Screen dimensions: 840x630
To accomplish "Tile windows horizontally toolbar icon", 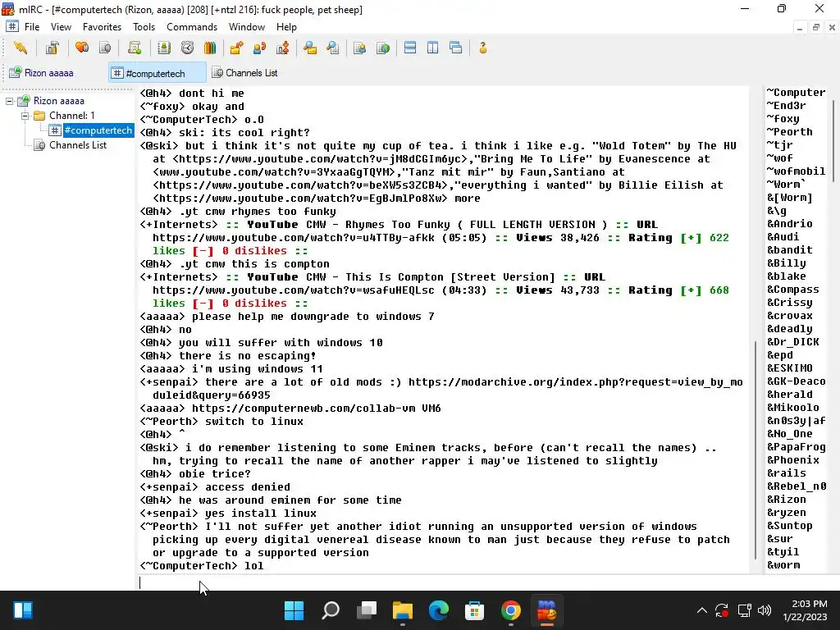I will [x=410, y=48].
